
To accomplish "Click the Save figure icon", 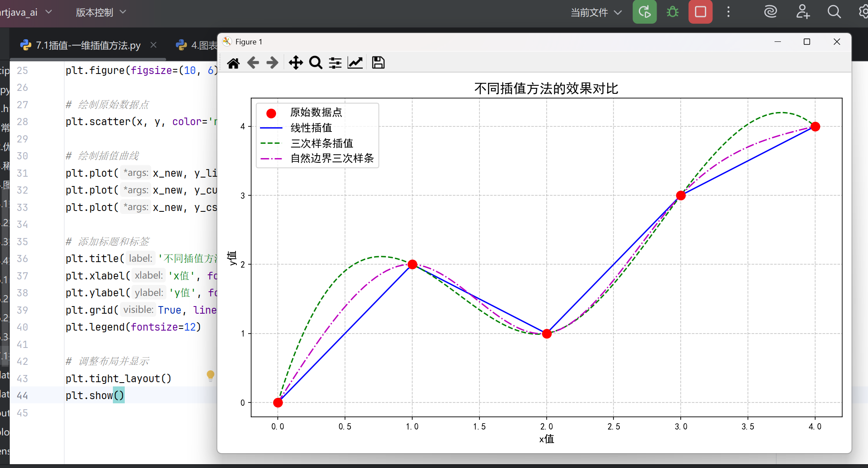I will (x=378, y=63).
